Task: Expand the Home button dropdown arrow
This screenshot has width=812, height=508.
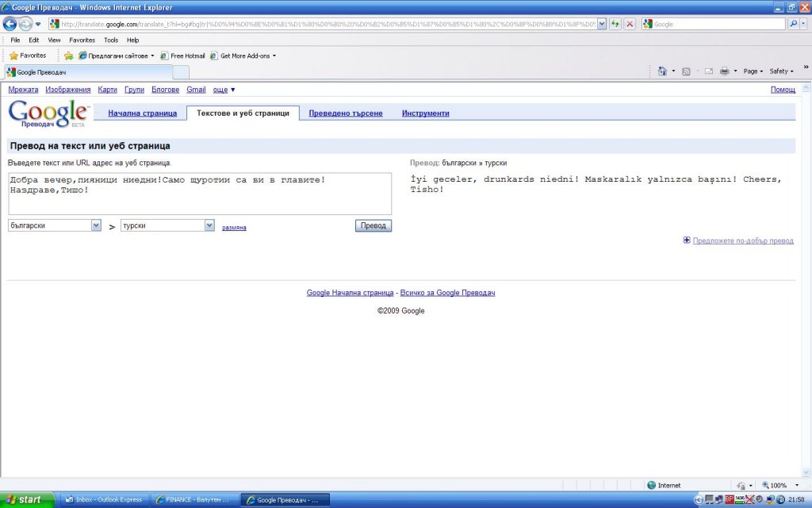Action: (673, 71)
